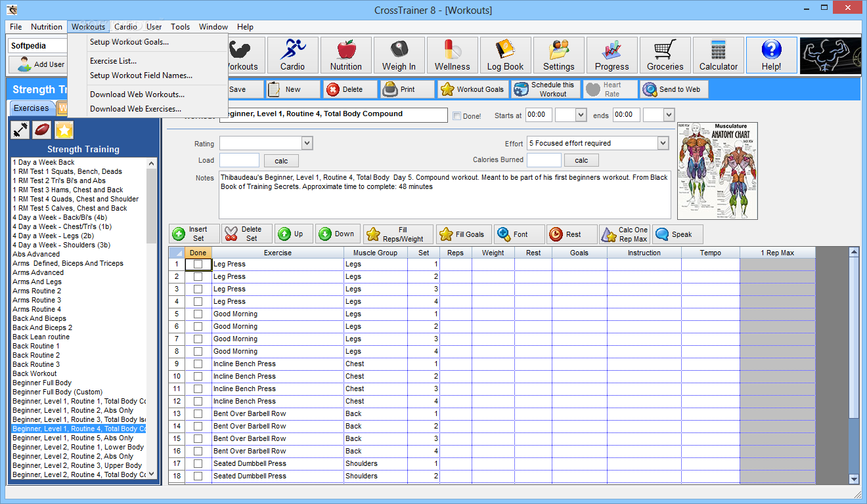Click the Send to Web button

[673, 89]
